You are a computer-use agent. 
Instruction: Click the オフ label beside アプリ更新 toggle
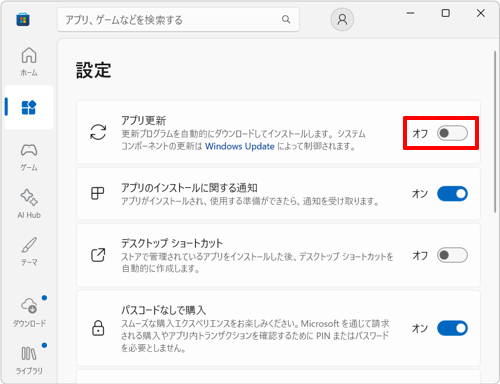420,133
